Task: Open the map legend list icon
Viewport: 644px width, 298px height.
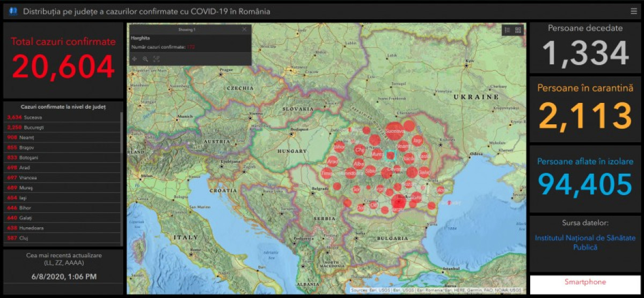Action: (507, 31)
